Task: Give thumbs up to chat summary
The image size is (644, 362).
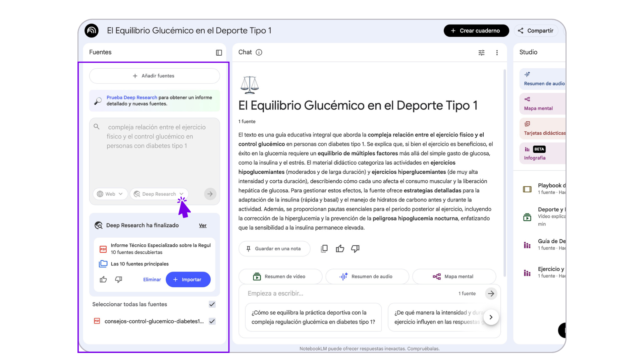Action: pos(340,249)
